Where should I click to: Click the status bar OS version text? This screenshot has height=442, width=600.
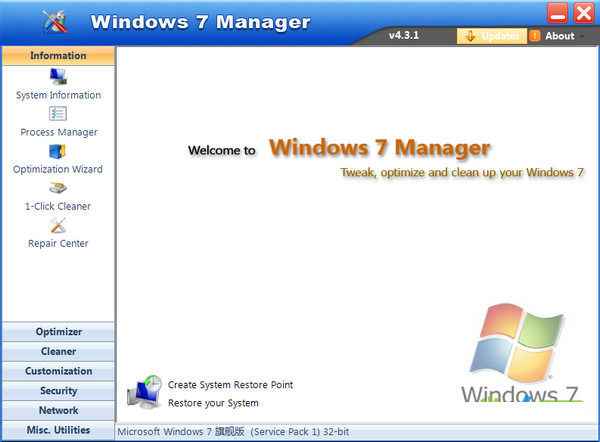coord(233,432)
